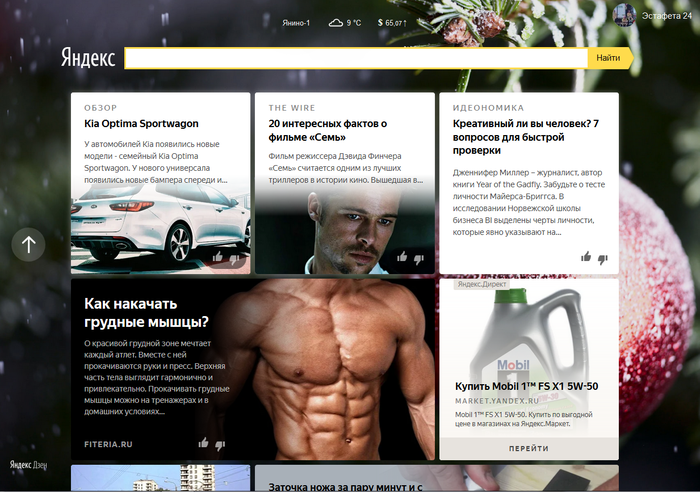Dislike the chest muscles fiteria.ru article
Viewport: 700px width, 492px height.
[220, 445]
